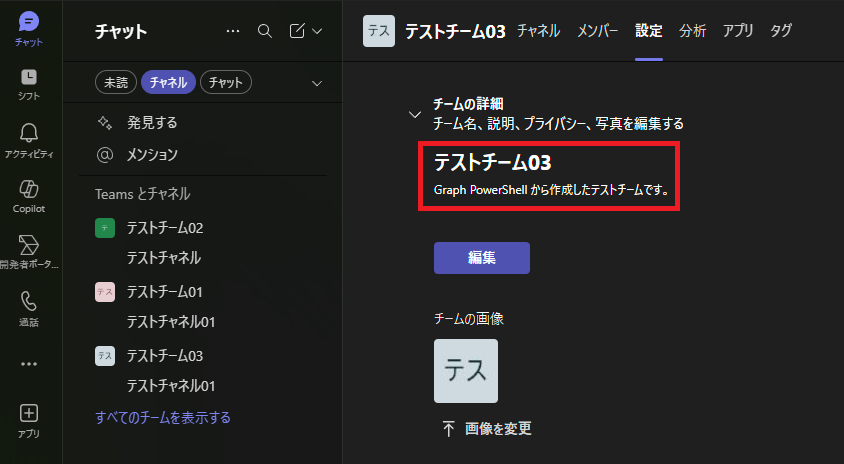Click the 画像を変更 link

point(498,428)
